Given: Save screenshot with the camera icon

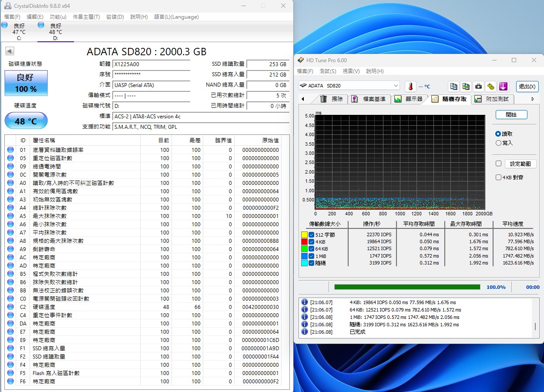Looking at the screenshot, I should 479,86.
